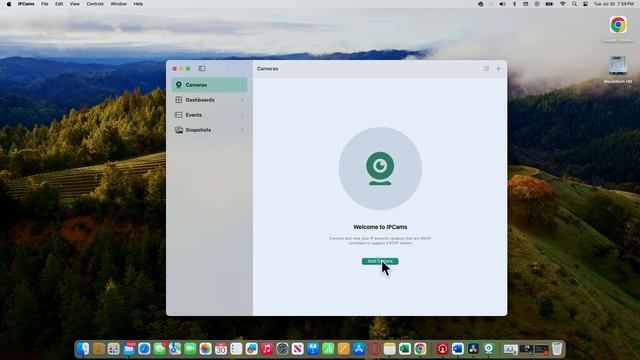Open Calendar from the dock
Viewport: 640px width, 360px height.
[221, 349]
